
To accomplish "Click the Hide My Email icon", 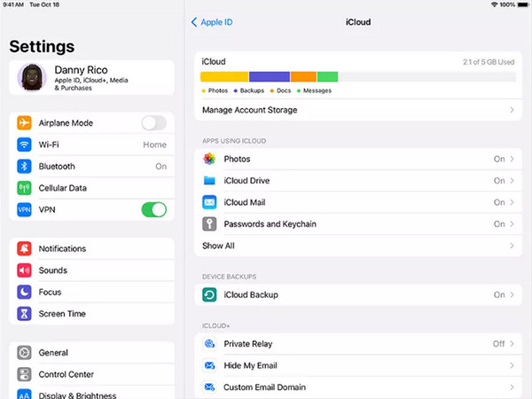I will [x=209, y=365].
